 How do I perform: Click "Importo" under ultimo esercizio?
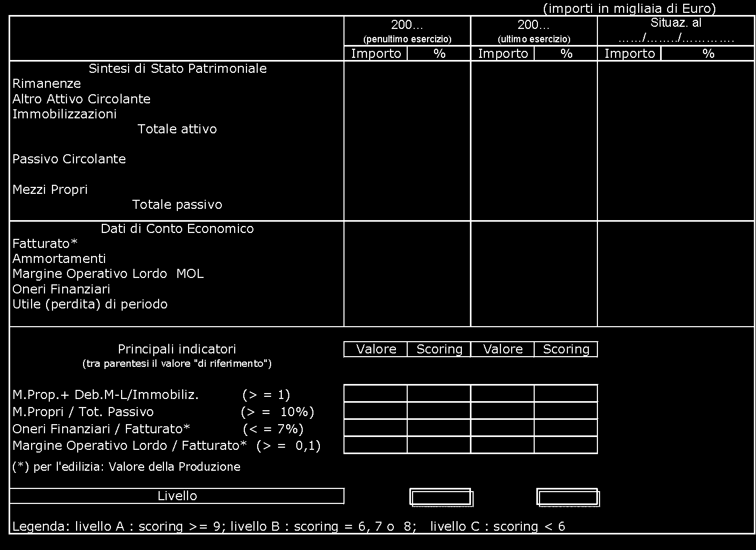click(x=503, y=54)
